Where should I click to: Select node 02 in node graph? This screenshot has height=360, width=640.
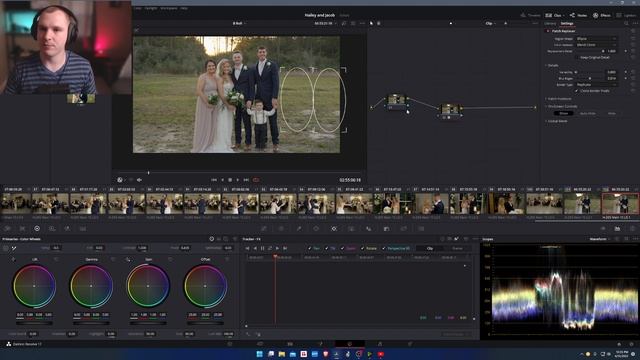click(x=450, y=110)
